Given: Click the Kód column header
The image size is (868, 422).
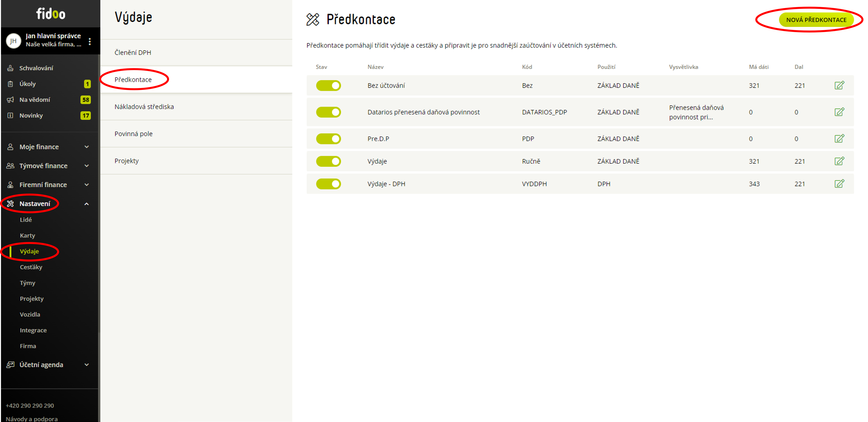Looking at the screenshot, I should tap(527, 67).
